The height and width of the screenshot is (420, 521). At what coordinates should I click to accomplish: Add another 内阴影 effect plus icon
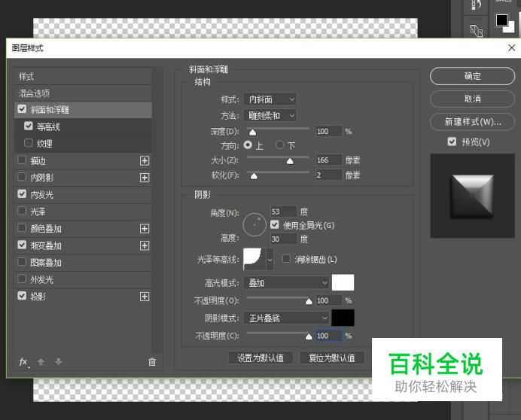pyautogui.click(x=145, y=178)
